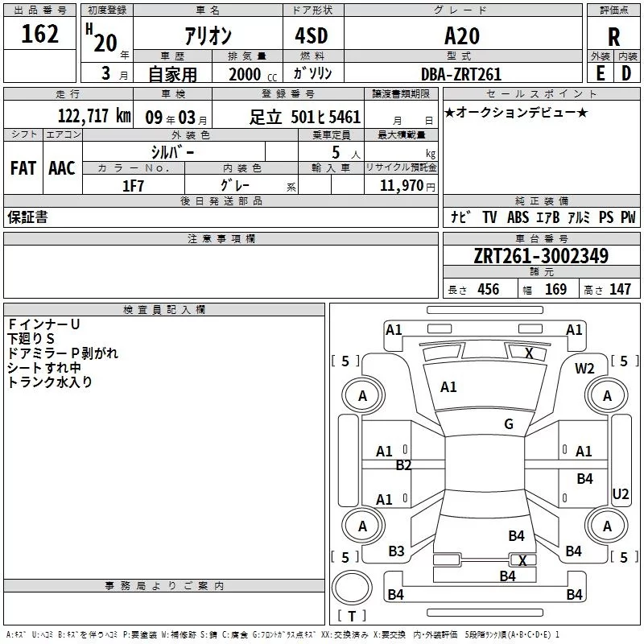This screenshot has width=644, height=644.
Task: Click the registration month 3 月
Action: pyautogui.click(x=114, y=73)
